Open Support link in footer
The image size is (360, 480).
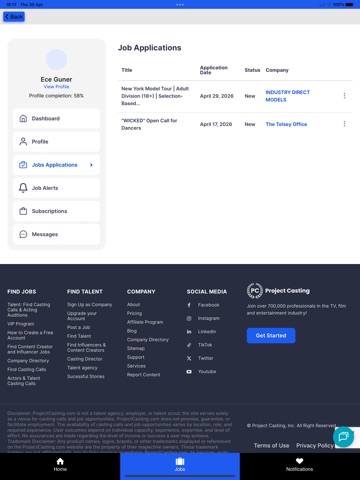coord(136,357)
